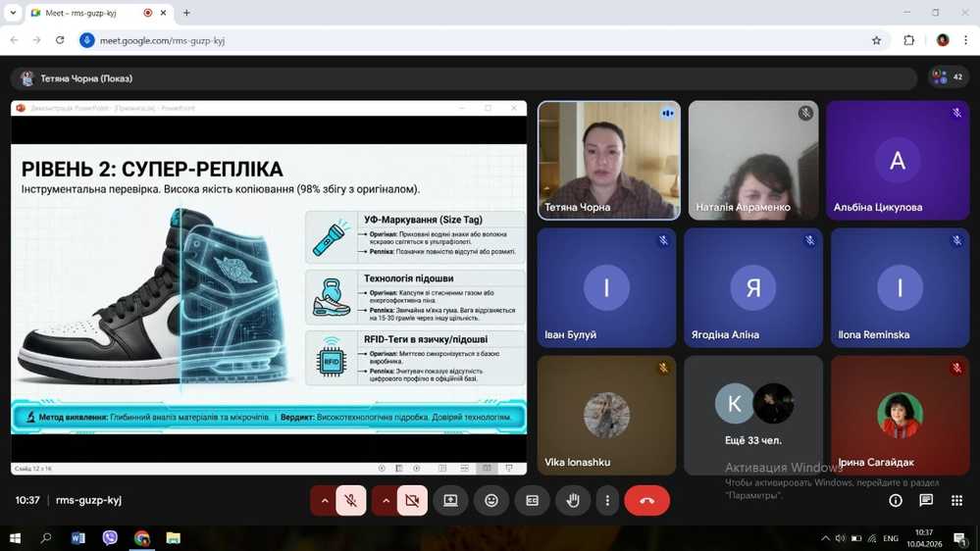
Task: Click the Present screen icon
Action: [450, 500]
